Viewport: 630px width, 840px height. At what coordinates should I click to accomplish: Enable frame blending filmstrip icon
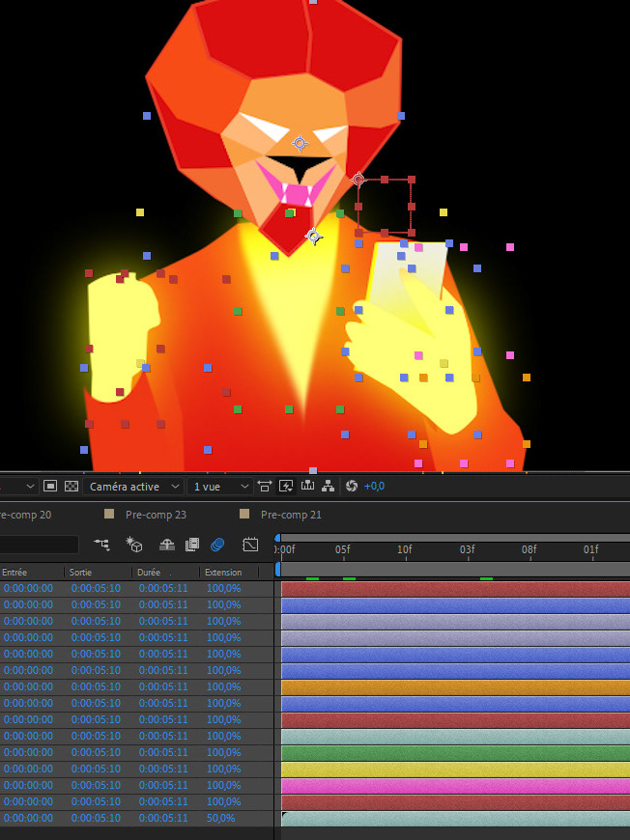[x=192, y=545]
